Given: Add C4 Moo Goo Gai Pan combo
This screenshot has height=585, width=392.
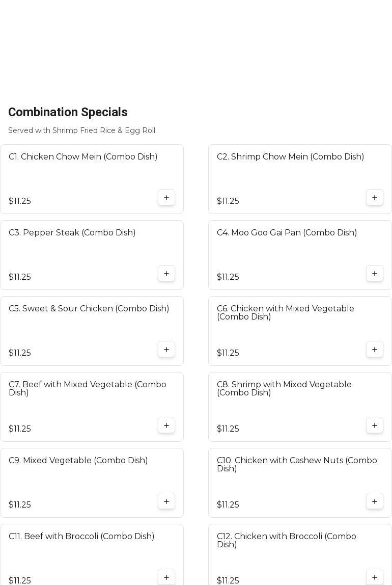Looking at the screenshot, I should (375, 274).
